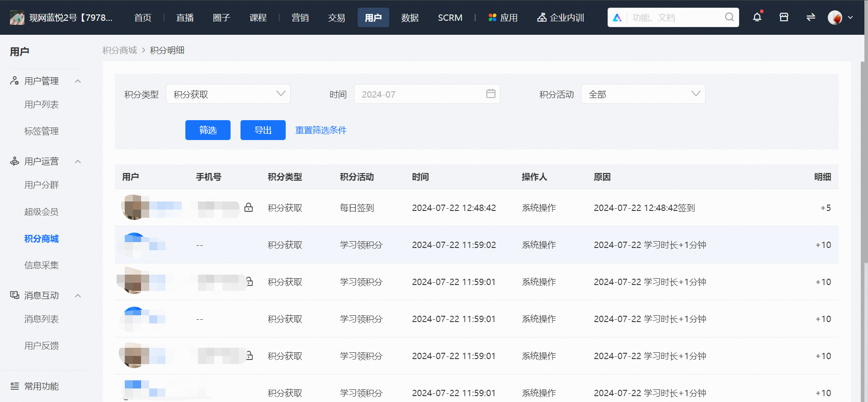Open the profile avatar menu

[835, 18]
